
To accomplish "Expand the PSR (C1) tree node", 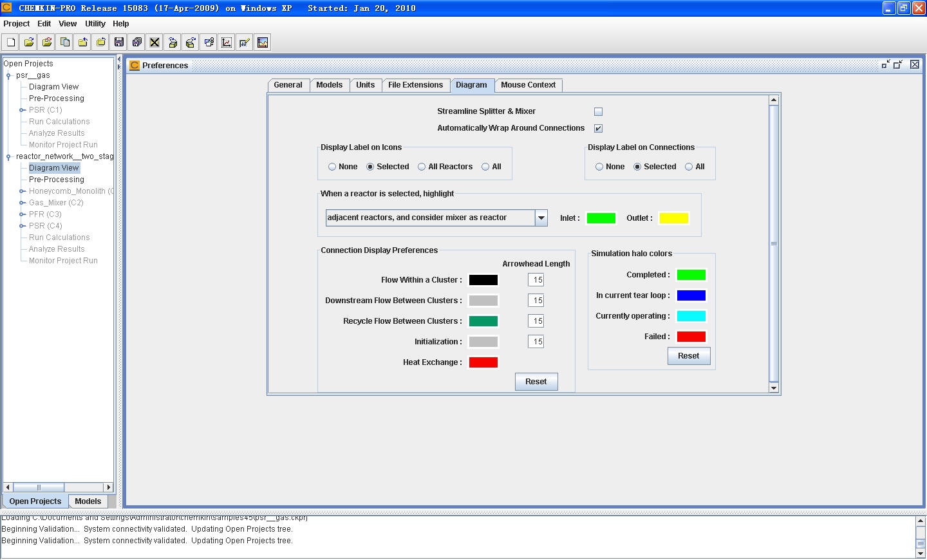I will coord(22,110).
